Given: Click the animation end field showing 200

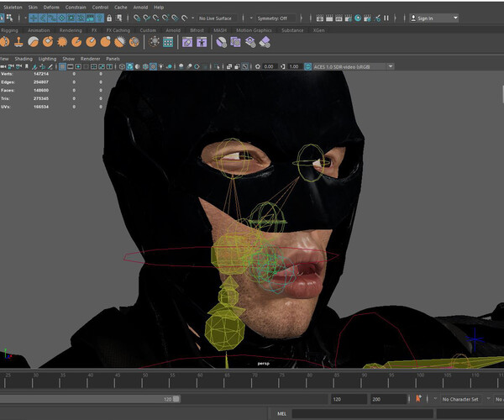Looking at the screenshot, I should tap(388, 399).
